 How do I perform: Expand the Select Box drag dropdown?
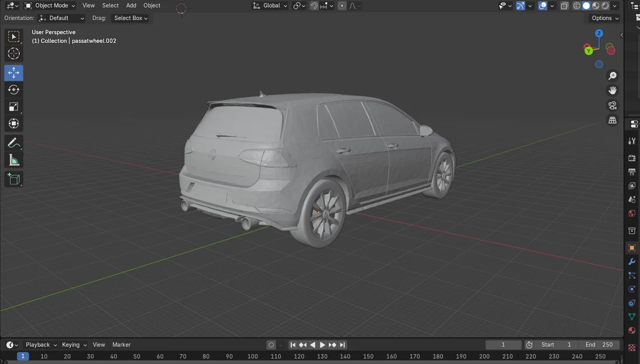click(129, 18)
